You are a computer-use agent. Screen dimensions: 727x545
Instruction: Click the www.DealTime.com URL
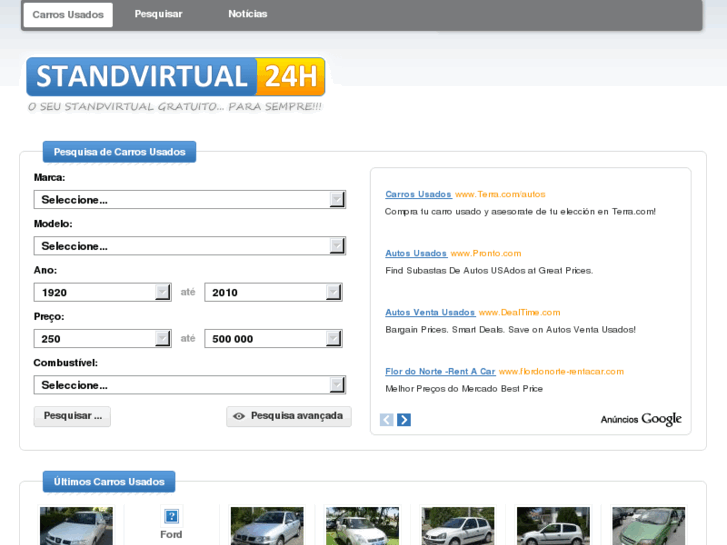(519, 312)
